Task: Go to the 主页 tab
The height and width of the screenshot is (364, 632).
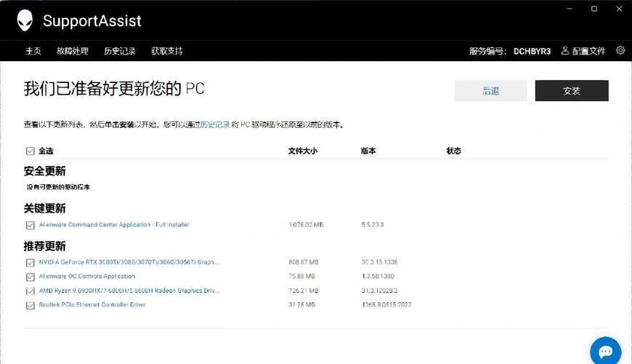Action: (33, 51)
